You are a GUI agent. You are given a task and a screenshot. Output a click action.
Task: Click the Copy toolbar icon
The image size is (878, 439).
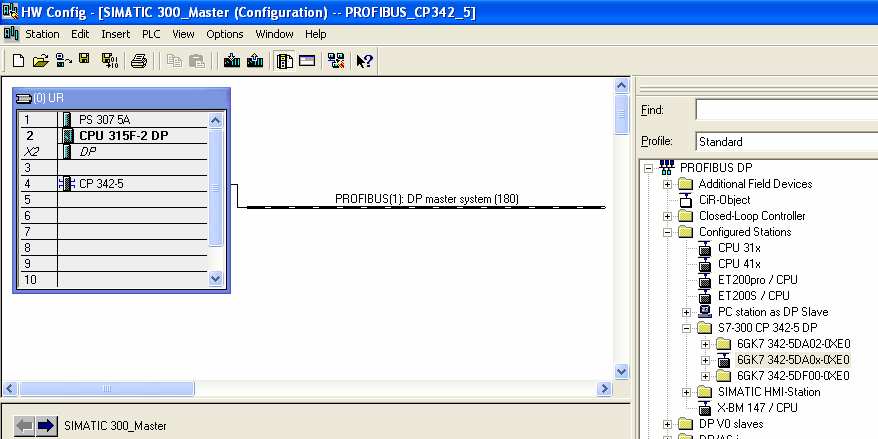175,60
